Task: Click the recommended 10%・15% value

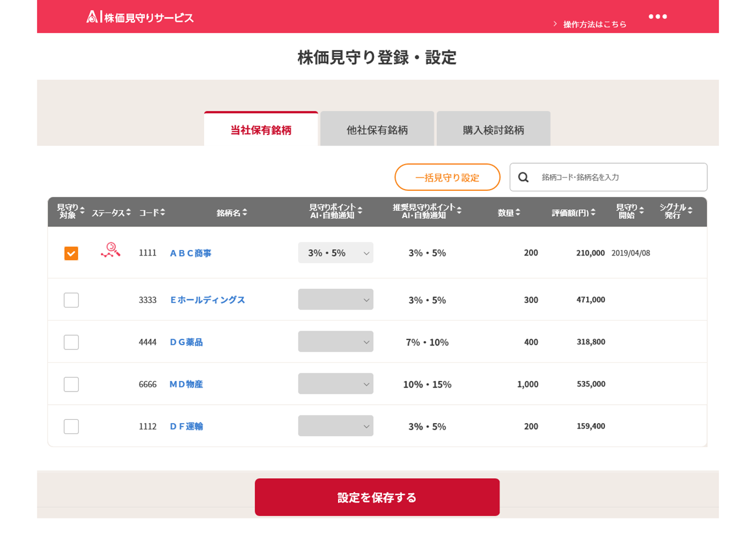Action: point(427,384)
